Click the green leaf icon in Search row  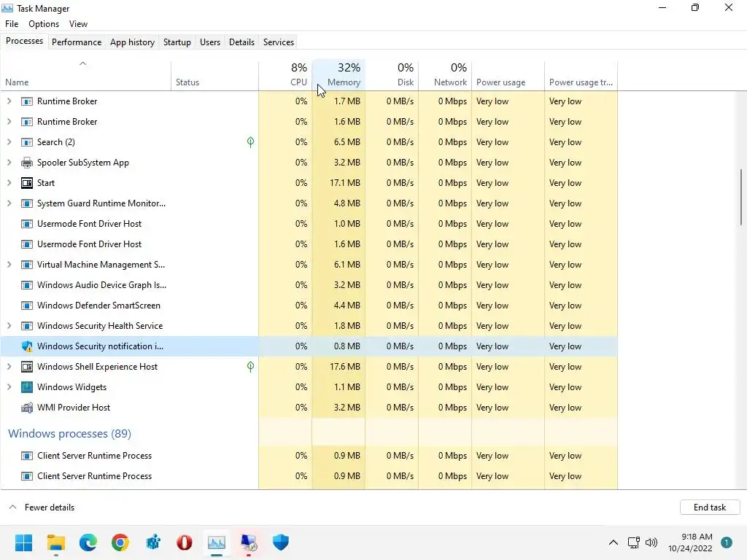click(251, 142)
